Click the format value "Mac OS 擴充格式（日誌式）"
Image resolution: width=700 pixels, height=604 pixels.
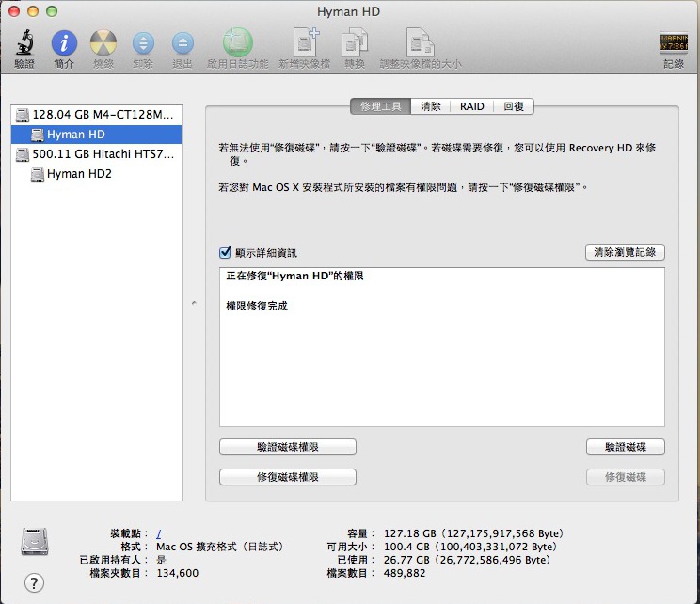coord(220,547)
